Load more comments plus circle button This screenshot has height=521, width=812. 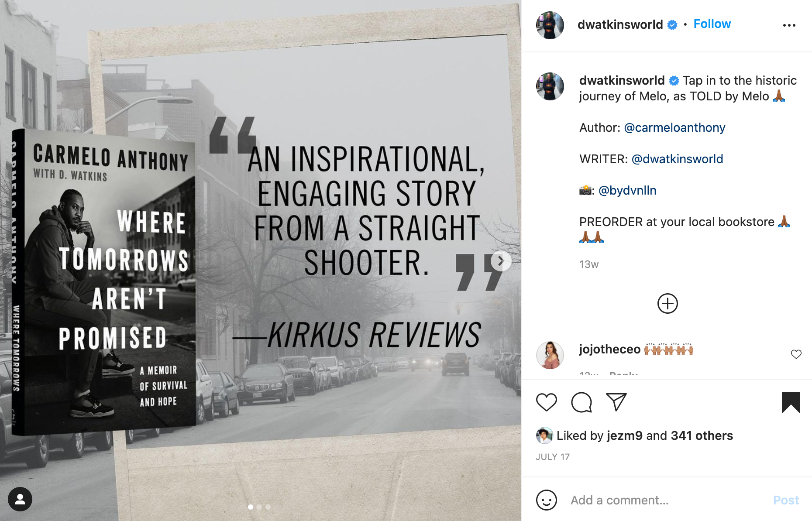point(667,303)
